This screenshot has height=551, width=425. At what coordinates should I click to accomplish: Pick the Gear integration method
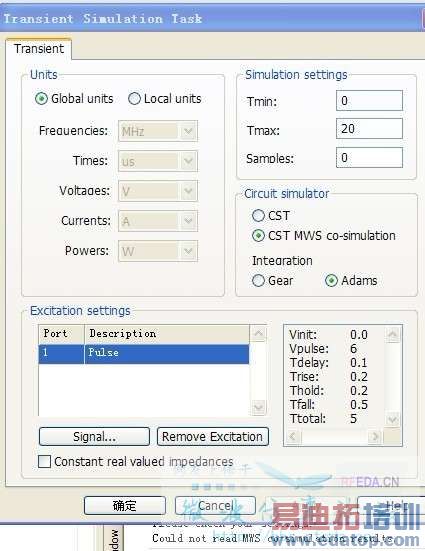(258, 280)
